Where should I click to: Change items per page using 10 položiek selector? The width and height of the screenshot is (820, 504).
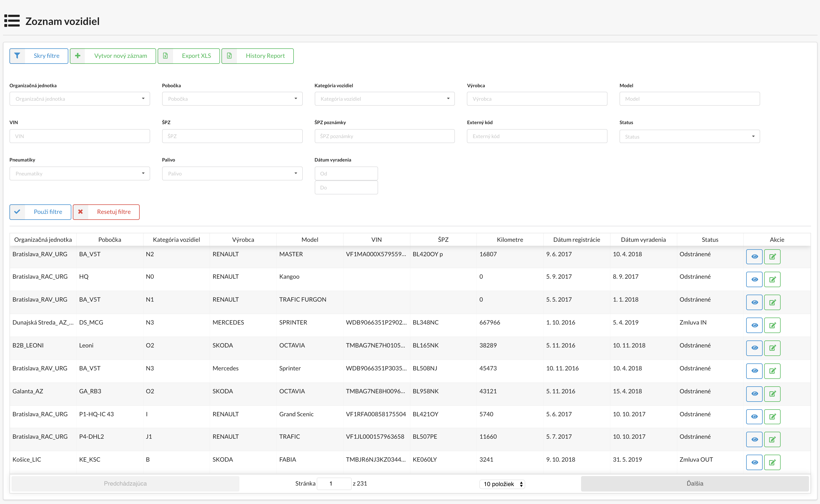pyautogui.click(x=502, y=484)
